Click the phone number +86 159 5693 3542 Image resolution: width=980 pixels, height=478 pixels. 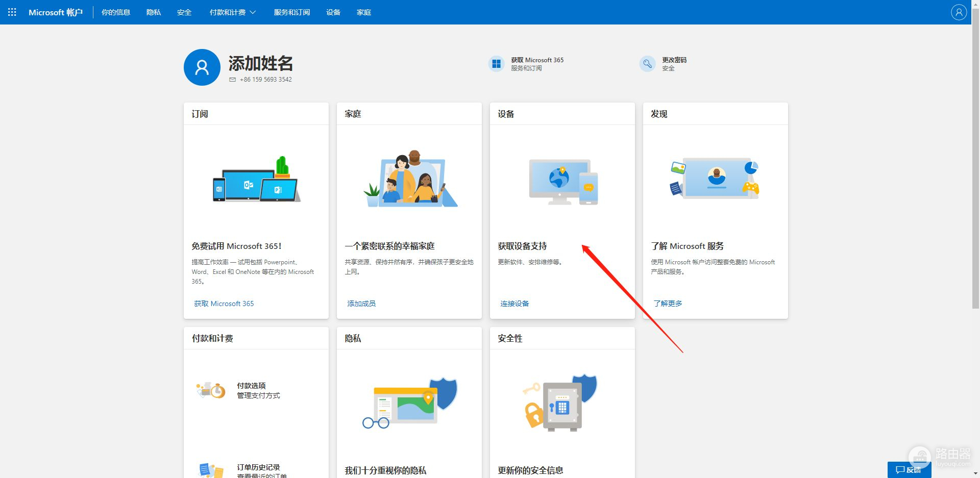pyautogui.click(x=266, y=80)
